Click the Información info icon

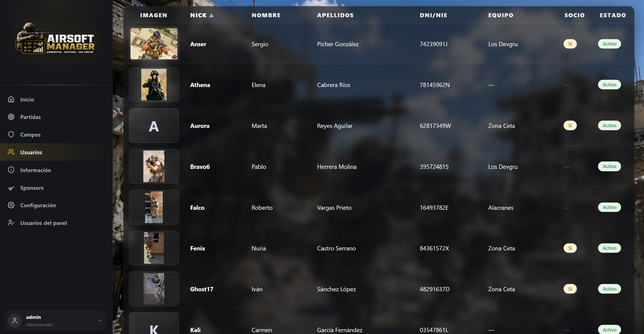click(11, 170)
